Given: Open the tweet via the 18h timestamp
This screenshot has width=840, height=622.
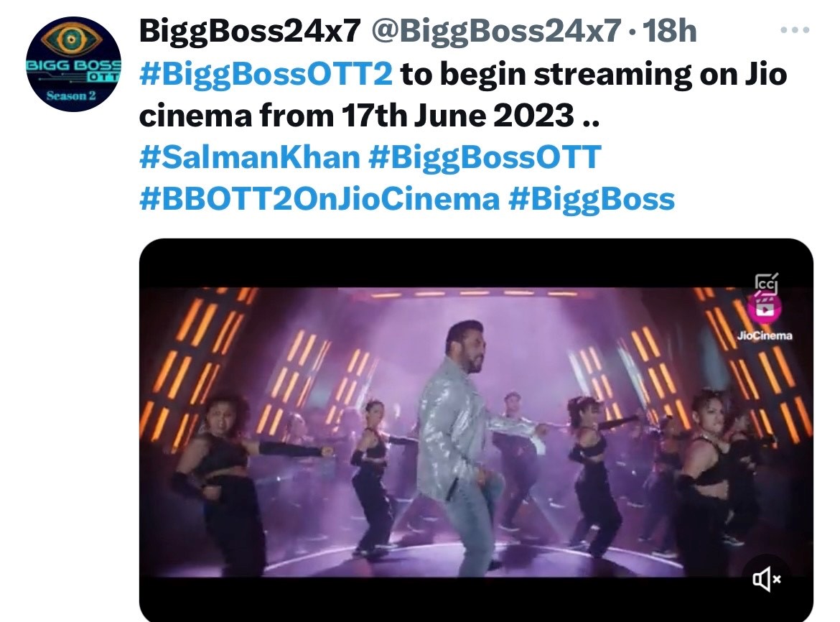Looking at the screenshot, I should (x=670, y=32).
